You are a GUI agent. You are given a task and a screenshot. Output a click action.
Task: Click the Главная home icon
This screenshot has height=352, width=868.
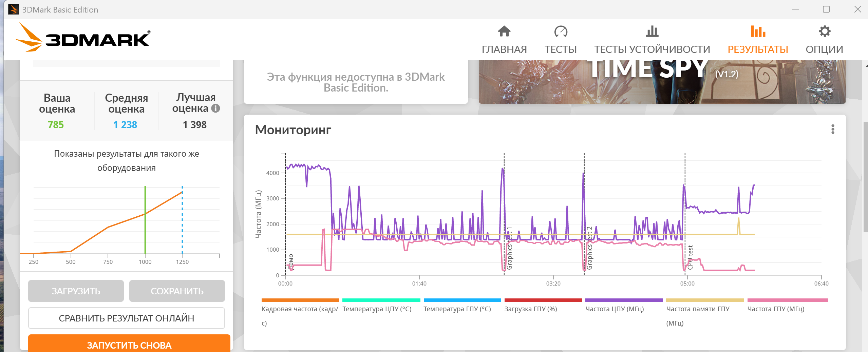[x=504, y=31]
